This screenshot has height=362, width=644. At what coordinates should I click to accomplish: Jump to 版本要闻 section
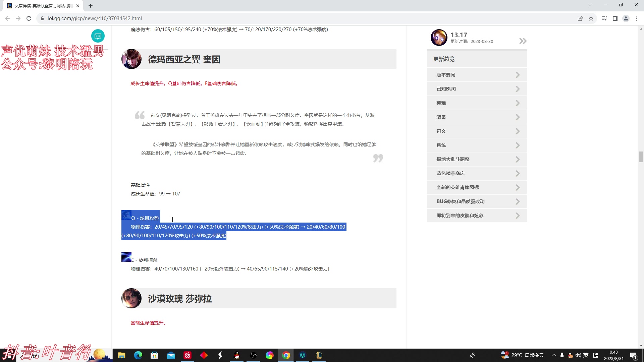pyautogui.click(x=477, y=75)
